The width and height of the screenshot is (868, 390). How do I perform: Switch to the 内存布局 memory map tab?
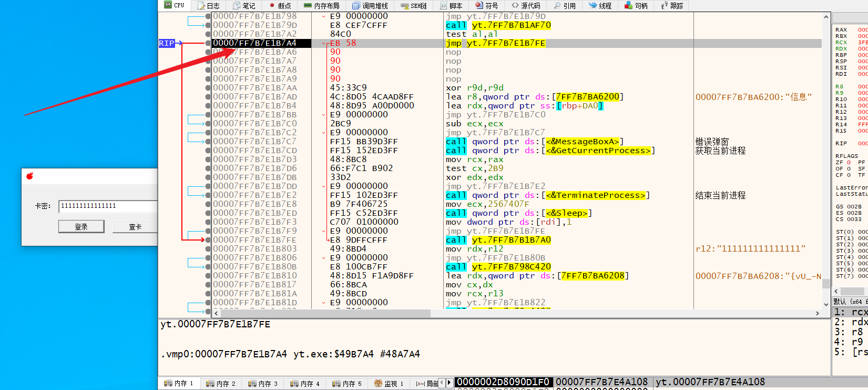(322, 6)
